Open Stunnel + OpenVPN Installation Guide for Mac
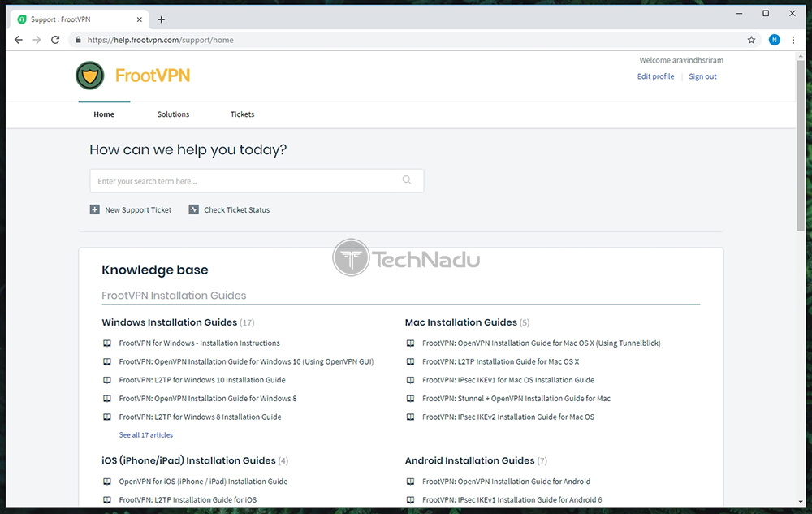 [516, 399]
